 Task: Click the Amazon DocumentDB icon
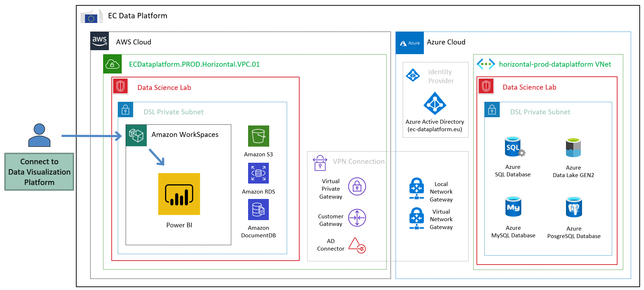(258, 209)
